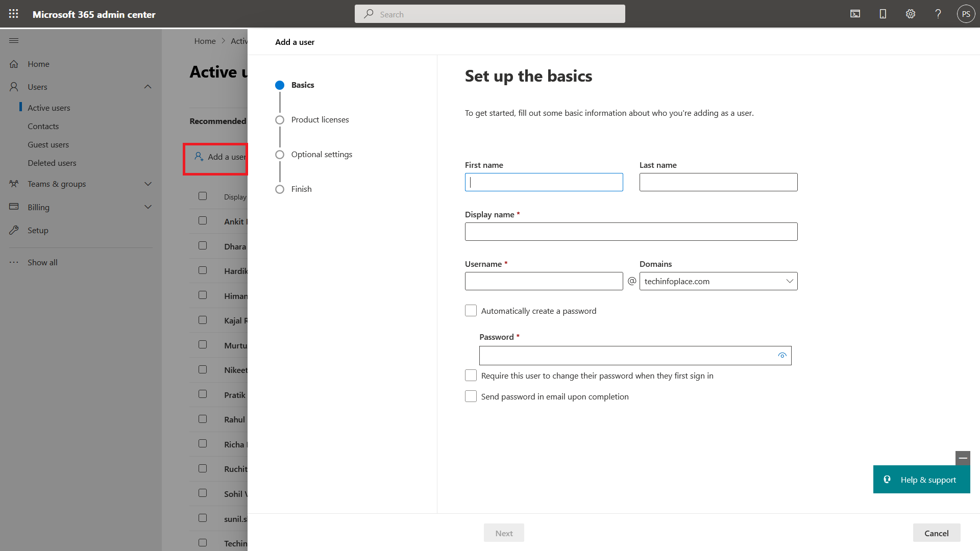This screenshot has height=551, width=980.
Task: Open the Settings gear in top bar
Action: click(911, 14)
